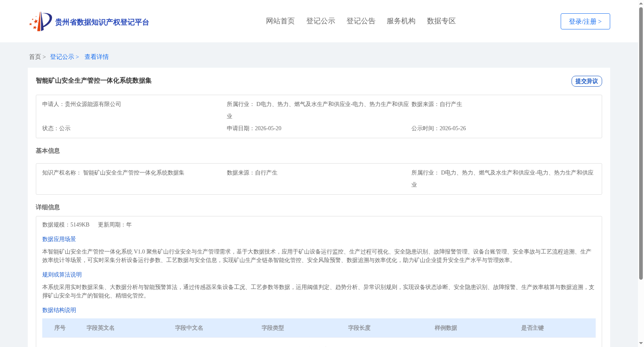644x347 pixels.
Task: Click the applicant text 贵州众源能源有限公司
Action: 93,104
